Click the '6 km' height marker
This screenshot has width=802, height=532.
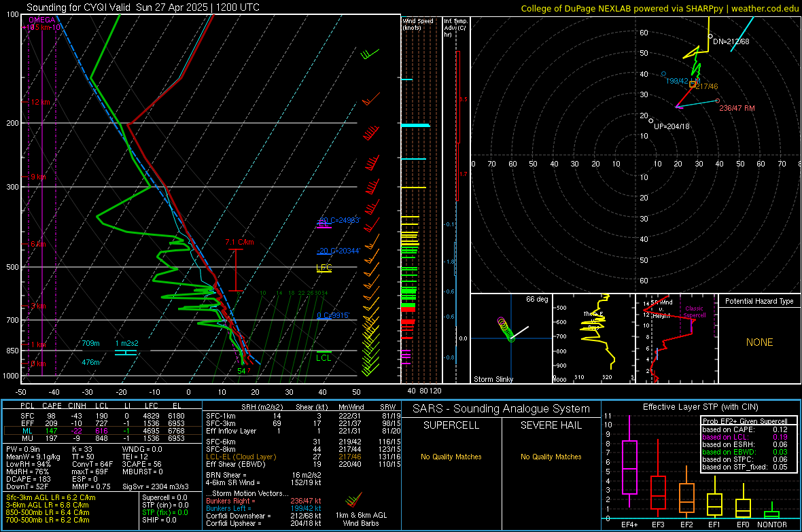(38, 244)
